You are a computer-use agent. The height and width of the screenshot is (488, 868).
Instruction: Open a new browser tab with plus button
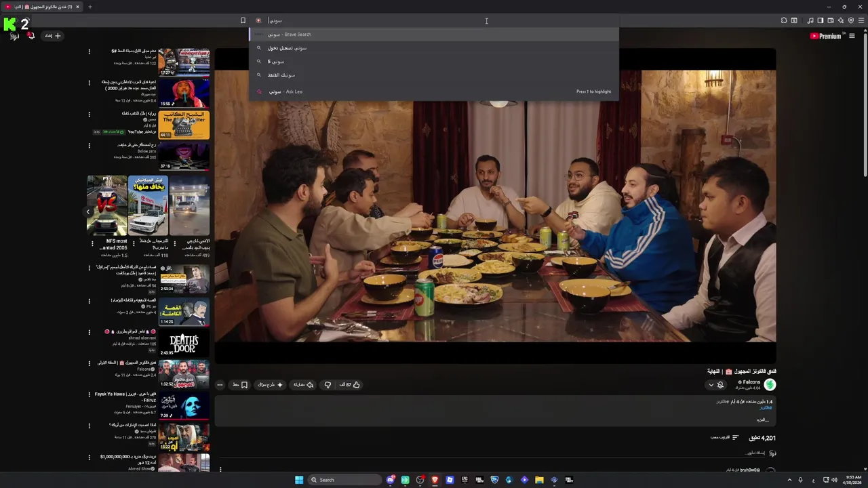90,7
